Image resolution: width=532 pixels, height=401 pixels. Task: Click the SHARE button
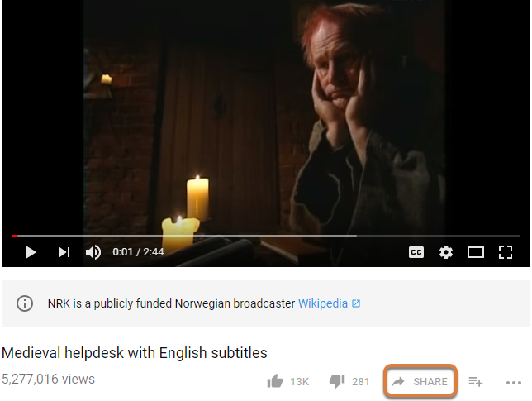[420, 381]
